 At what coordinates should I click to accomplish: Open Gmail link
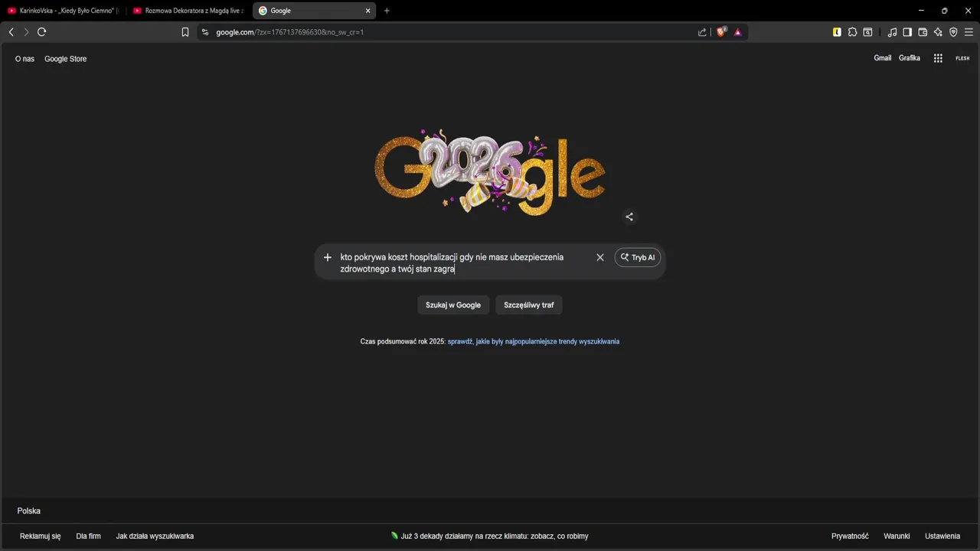[x=883, y=58]
